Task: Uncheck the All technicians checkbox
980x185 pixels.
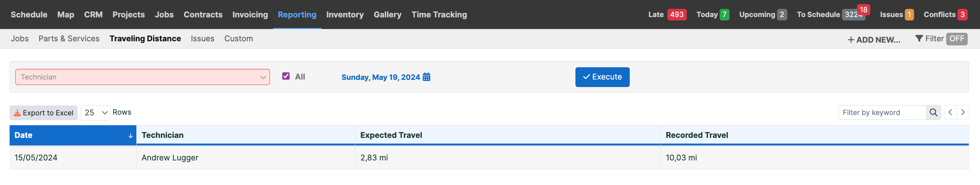Action: coord(286,76)
